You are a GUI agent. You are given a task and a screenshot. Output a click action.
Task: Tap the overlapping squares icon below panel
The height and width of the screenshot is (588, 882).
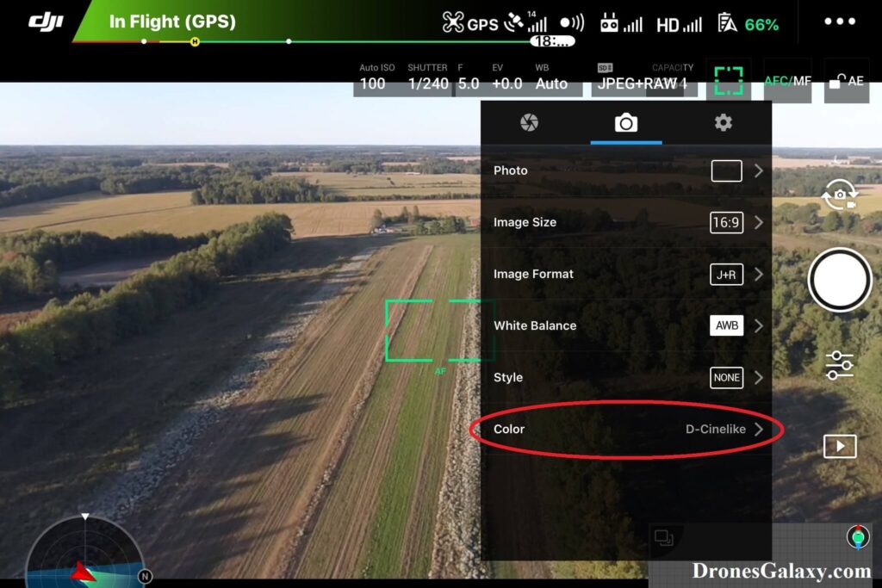coord(664,537)
